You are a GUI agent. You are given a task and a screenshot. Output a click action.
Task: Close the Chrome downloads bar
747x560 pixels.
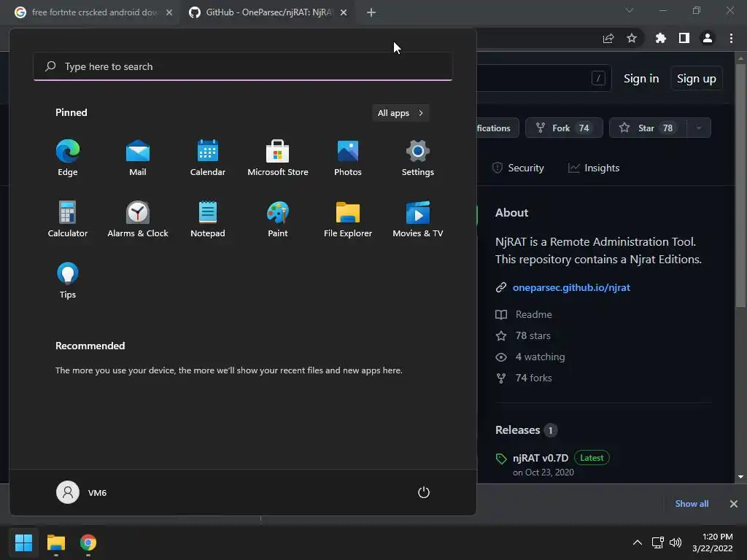point(734,504)
